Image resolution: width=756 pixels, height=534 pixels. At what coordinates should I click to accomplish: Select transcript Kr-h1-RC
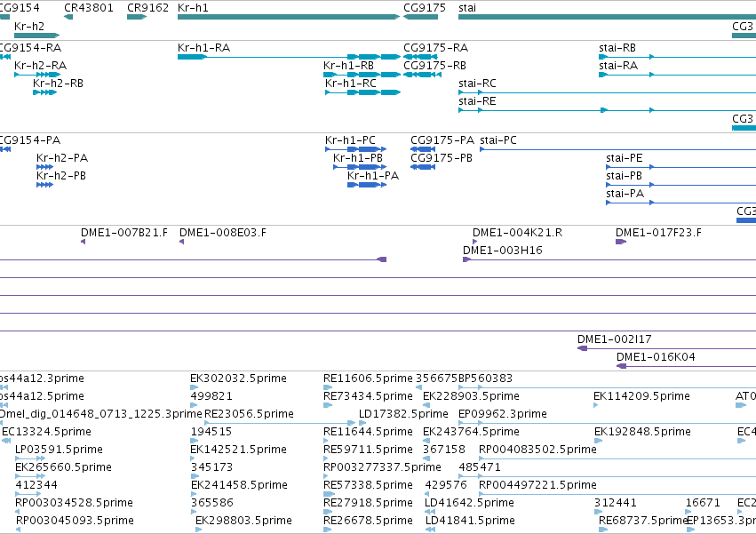click(362, 92)
